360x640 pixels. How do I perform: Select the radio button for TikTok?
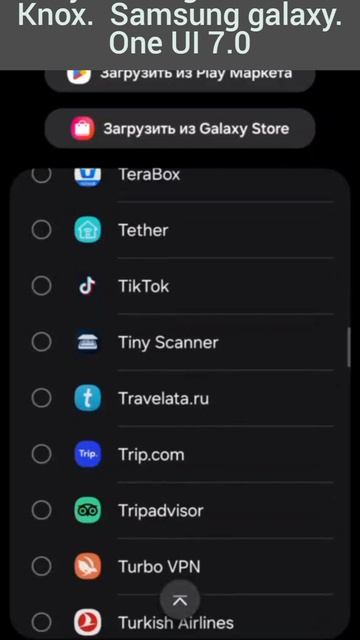(41, 286)
